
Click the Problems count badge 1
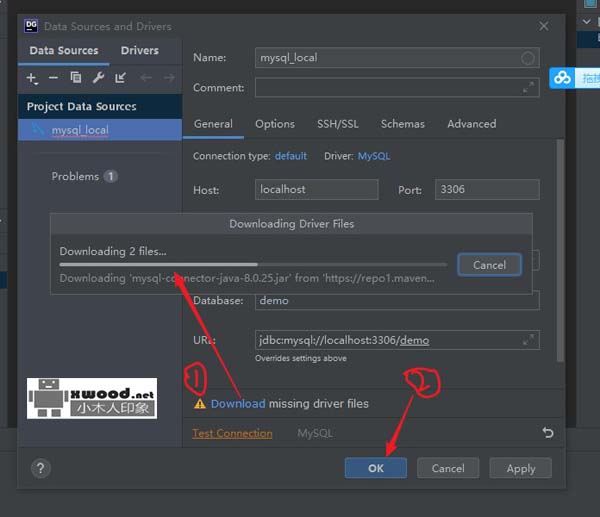tap(111, 176)
